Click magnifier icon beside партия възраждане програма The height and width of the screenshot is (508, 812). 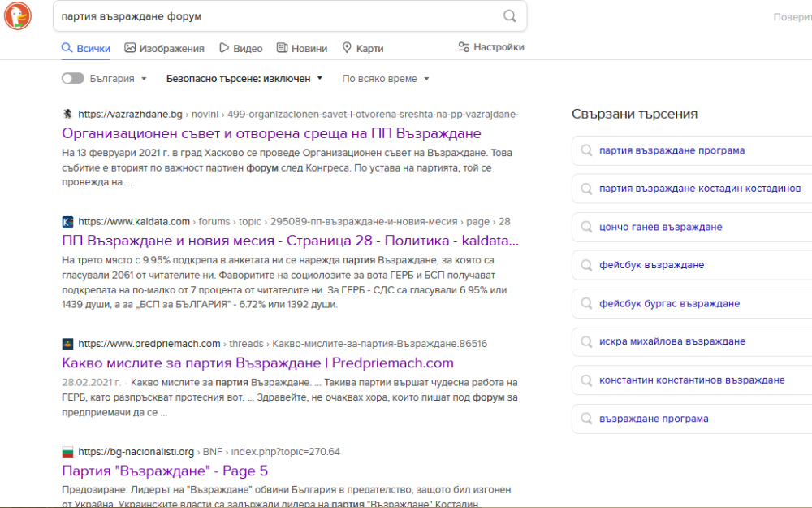coord(586,150)
